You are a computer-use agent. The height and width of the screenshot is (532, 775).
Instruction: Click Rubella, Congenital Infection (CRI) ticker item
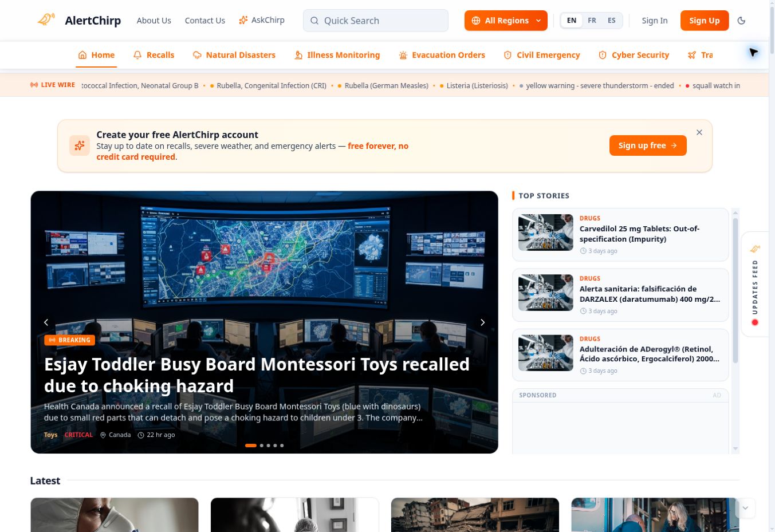tap(272, 85)
